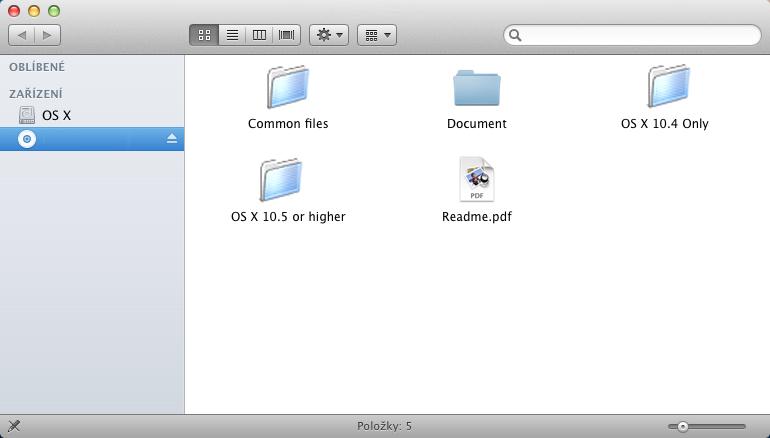Open the gear action menu

tap(329, 35)
